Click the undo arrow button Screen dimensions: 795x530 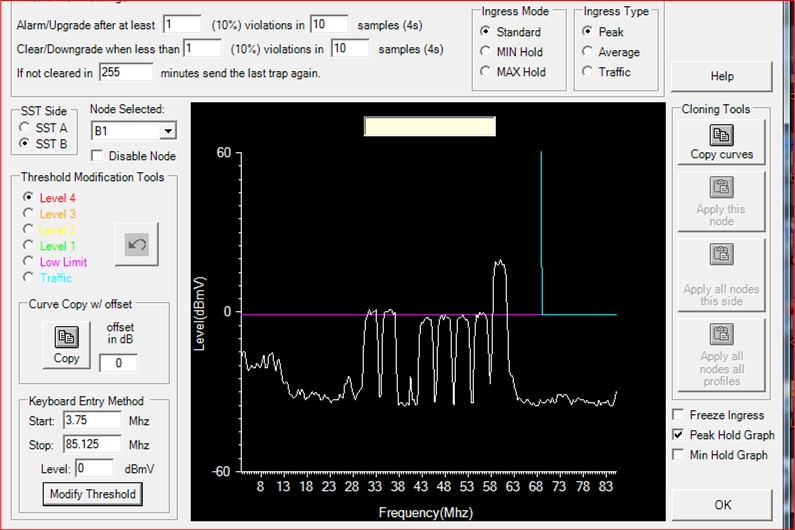pyautogui.click(x=137, y=244)
